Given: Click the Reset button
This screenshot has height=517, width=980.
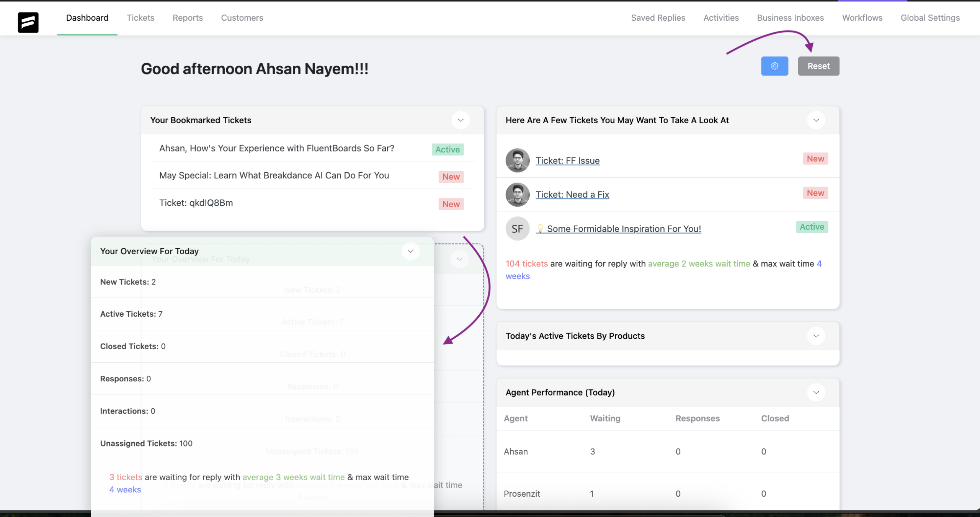Looking at the screenshot, I should tap(818, 66).
